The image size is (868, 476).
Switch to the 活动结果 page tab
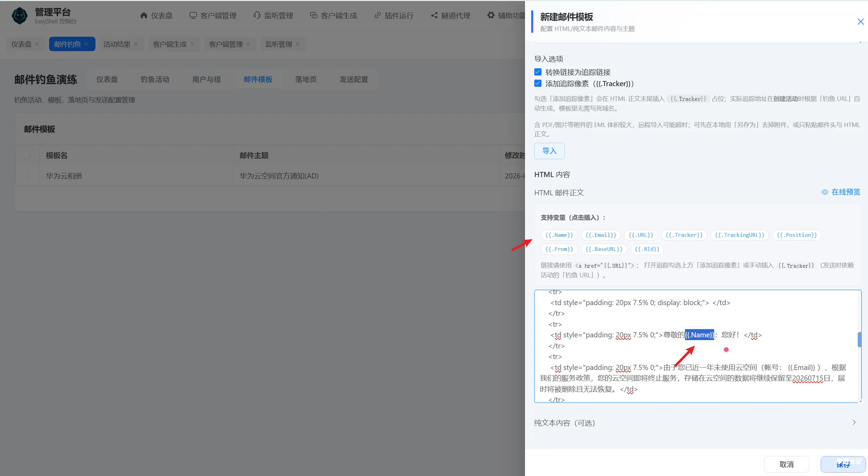pos(117,44)
